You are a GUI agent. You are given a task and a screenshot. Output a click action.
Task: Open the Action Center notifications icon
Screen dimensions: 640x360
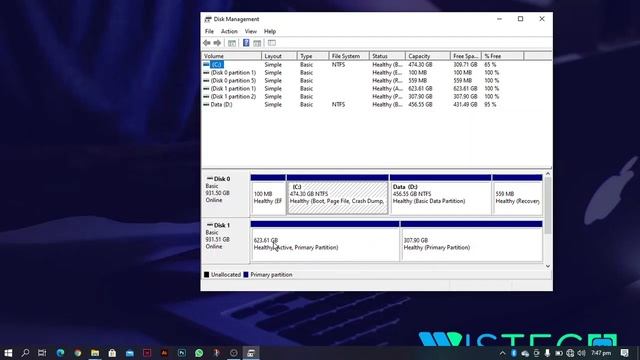click(x=624, y=353)
